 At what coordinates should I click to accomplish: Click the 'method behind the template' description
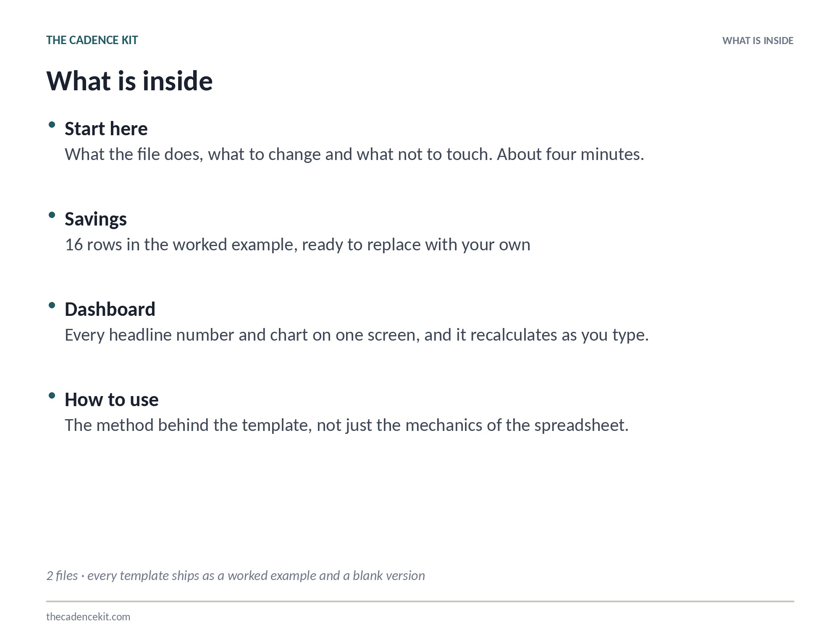[346, 425]
